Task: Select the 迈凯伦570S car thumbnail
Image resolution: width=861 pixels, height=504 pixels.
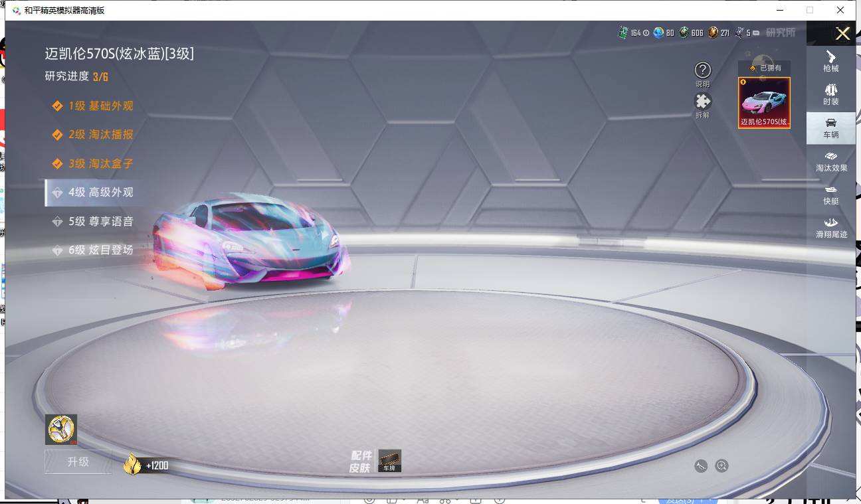Action: [764, 102]
